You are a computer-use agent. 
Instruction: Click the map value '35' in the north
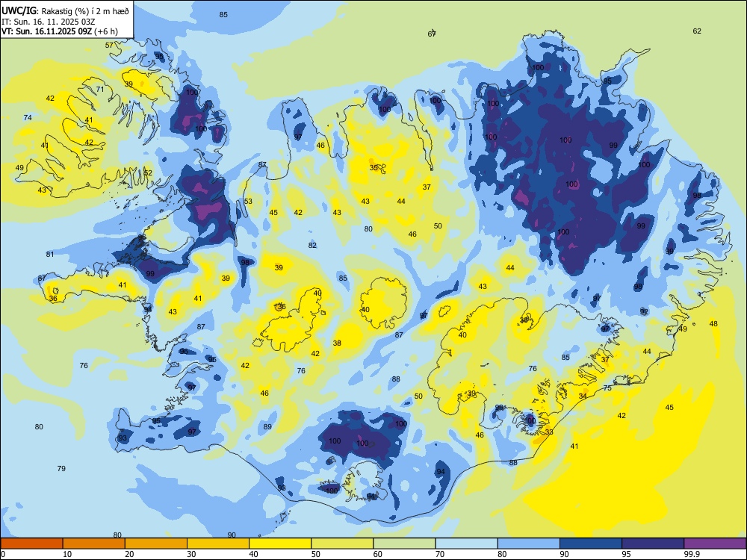(x=373, y=167)
